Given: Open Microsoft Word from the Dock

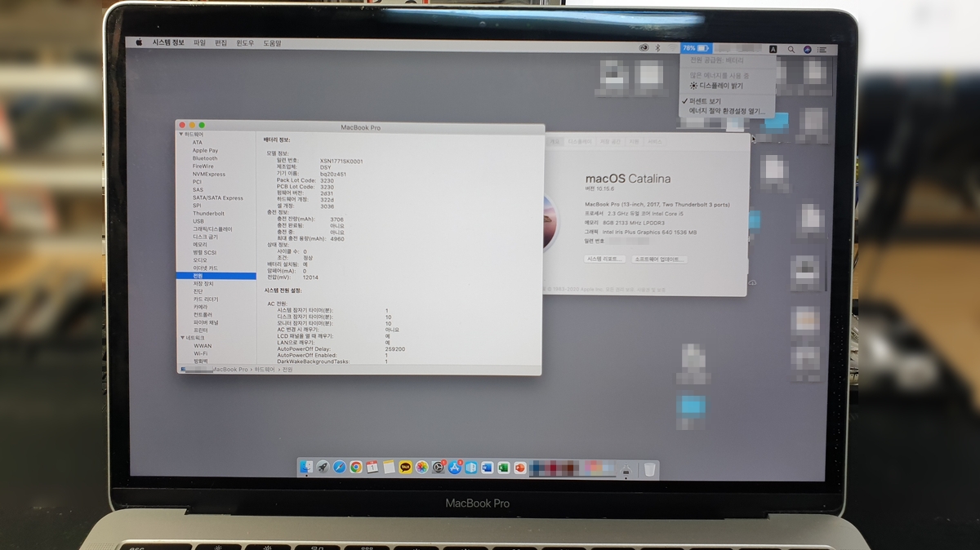Looking at the screenshot, I should tap(488, 468).
